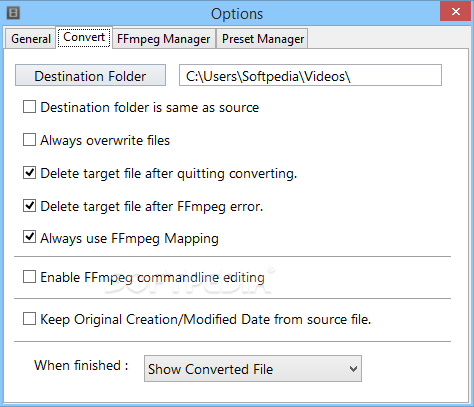Click the Always overwrite files label text
The image size is (474, 407).
[105, 140]
